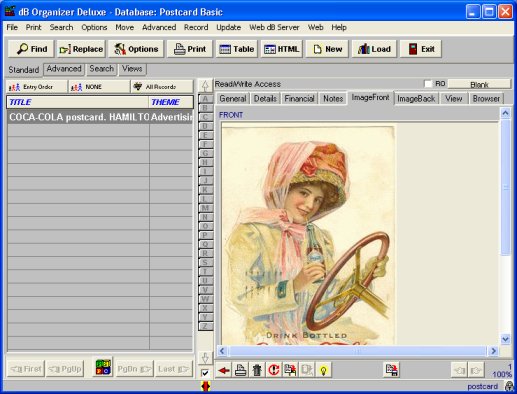The image size is (517, 394).
Task: Click the up arrow above alphabet index
Action: pyautogui.click(x=205, y=86)
